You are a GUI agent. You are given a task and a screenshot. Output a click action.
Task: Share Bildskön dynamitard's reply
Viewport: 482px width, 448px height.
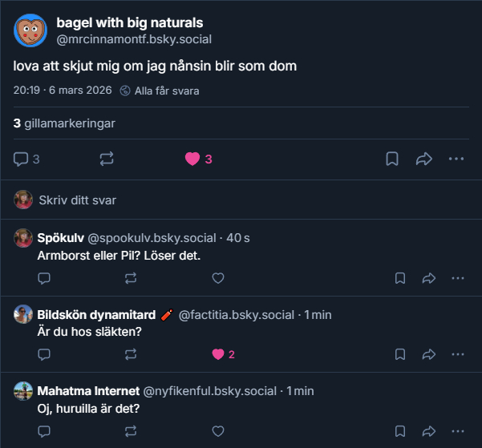[428, 354]
